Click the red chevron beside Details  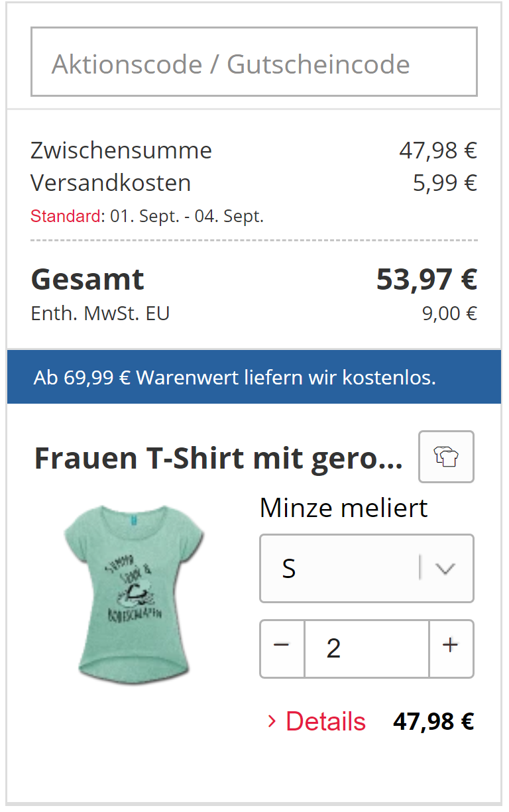tap(271, 721)
